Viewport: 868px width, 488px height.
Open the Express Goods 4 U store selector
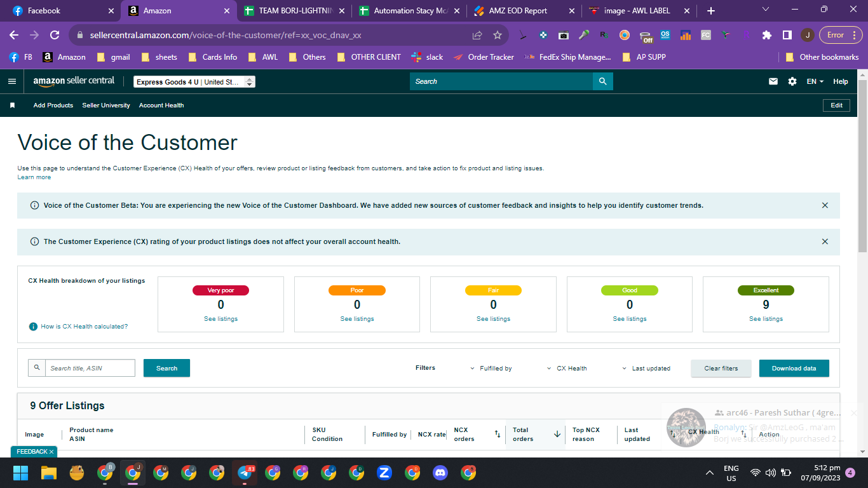click(194, 82)
